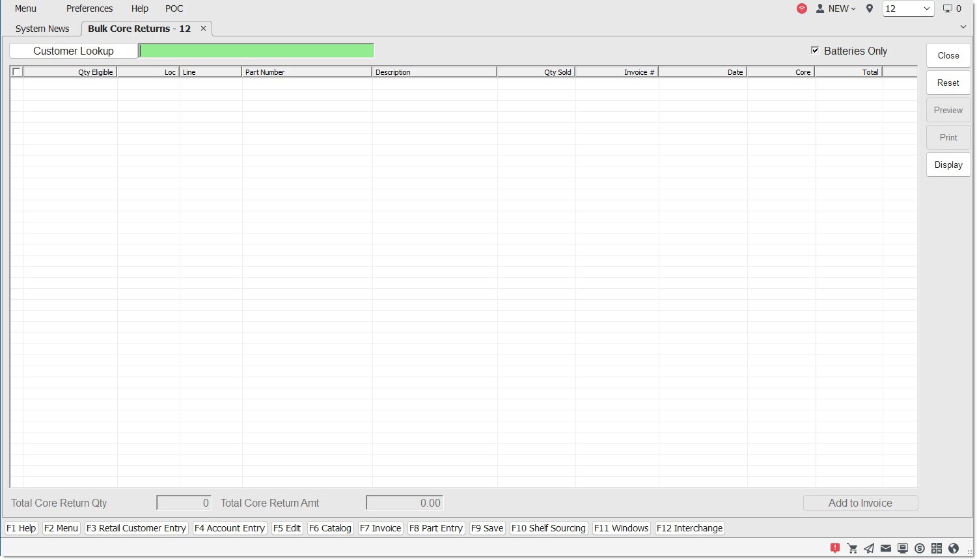The width and height of the screenshot is (977, 560).
Task: Open the envelope mail icon
Action: [886, 548]
